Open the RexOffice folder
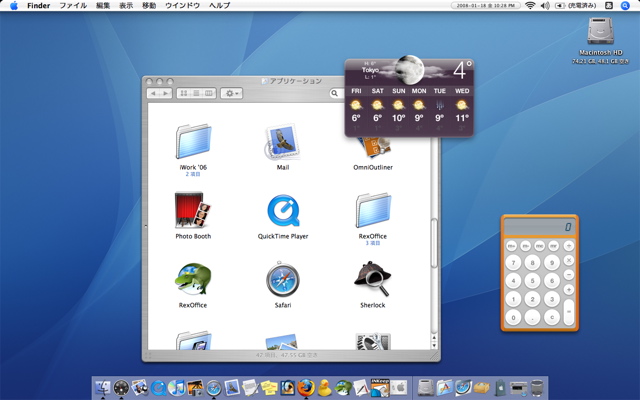 pos(373,210)
